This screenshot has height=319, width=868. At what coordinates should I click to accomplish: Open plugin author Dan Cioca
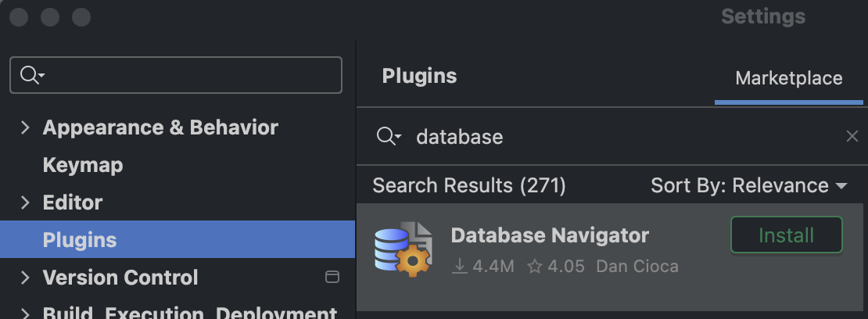[637, 267]
